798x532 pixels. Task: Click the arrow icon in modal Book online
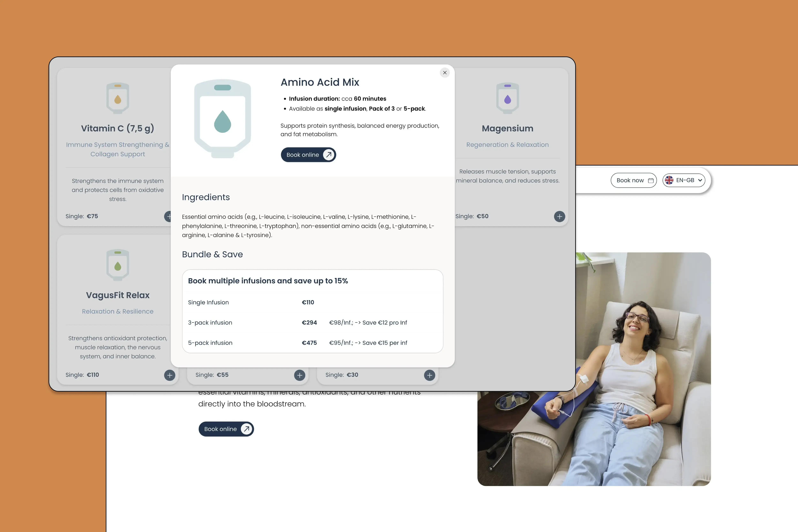(x=328, y=155)
